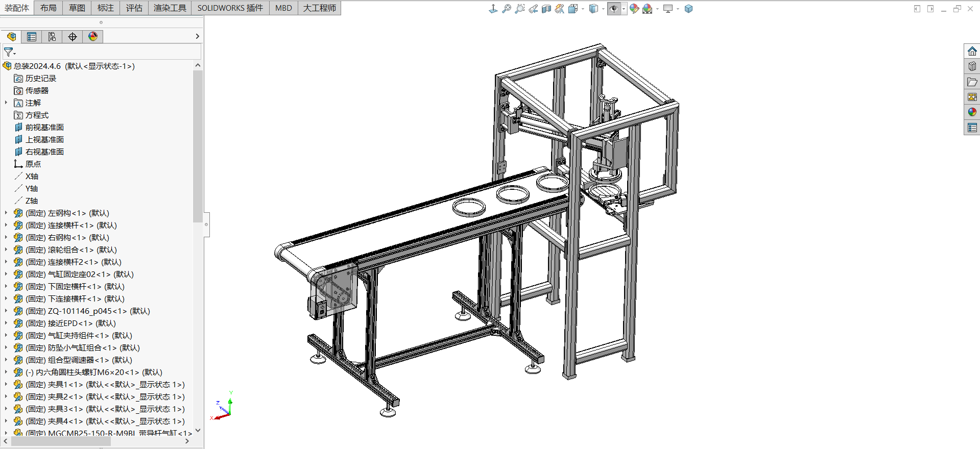Select the X轴 axis item

coord(32,176)
